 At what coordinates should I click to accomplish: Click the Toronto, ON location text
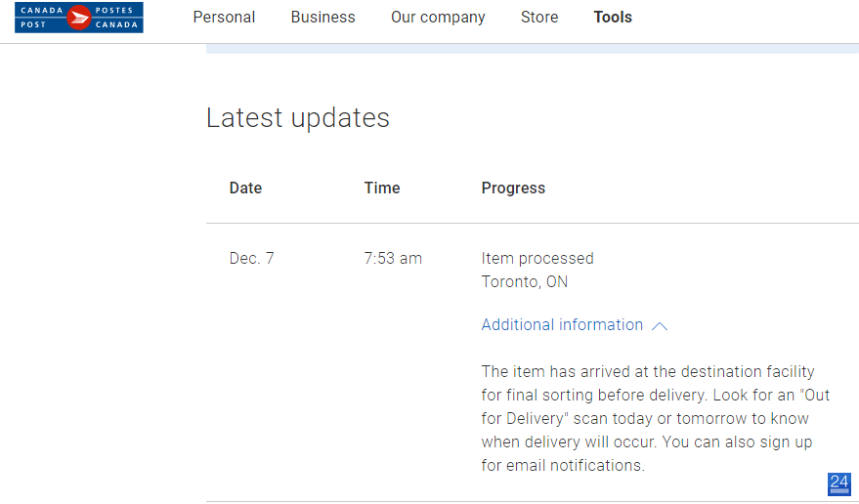524,281
